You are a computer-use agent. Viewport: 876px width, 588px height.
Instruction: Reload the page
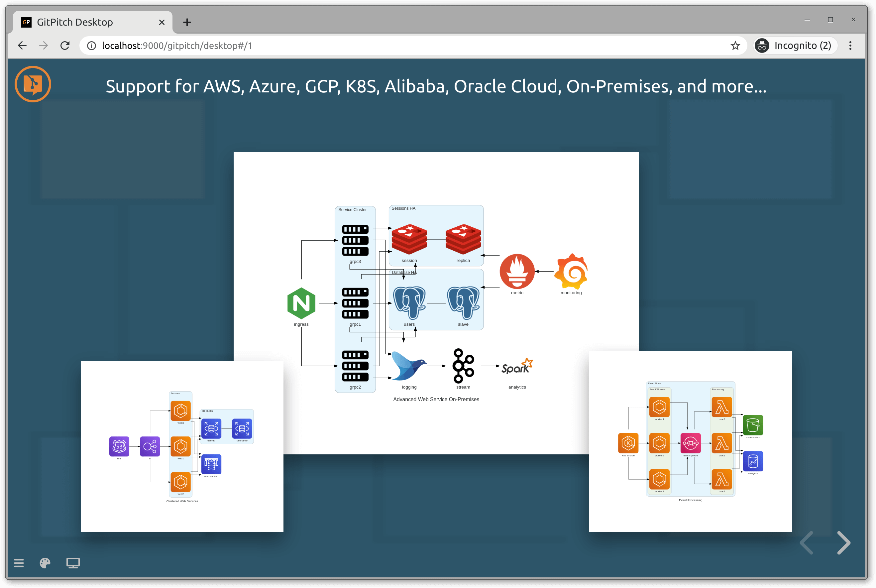click(x=65, y=46)
